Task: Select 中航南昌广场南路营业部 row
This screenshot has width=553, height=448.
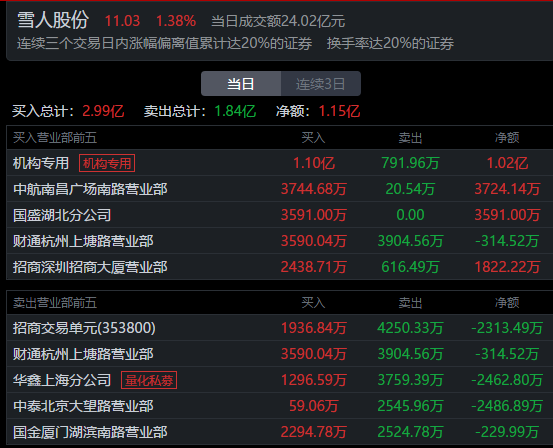Action: click(280, 189)
